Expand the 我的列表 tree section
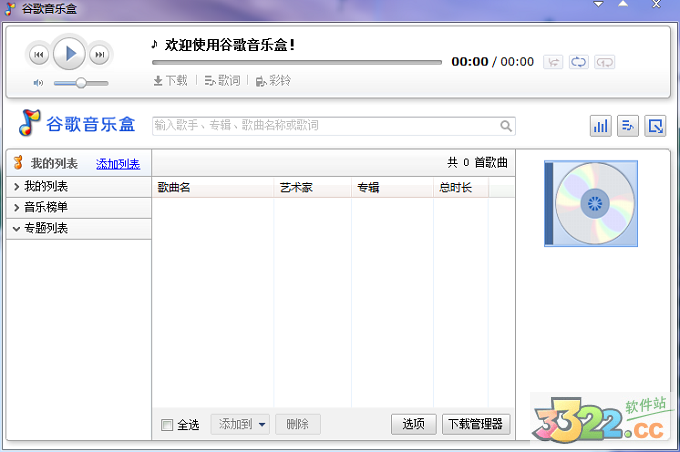This screenshot has height=452, width=680. point(79,187)
